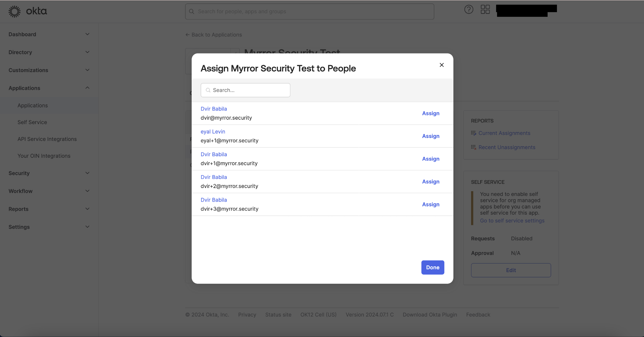Click the Done button
Screen dimensions: 644x337
[433, 267]
